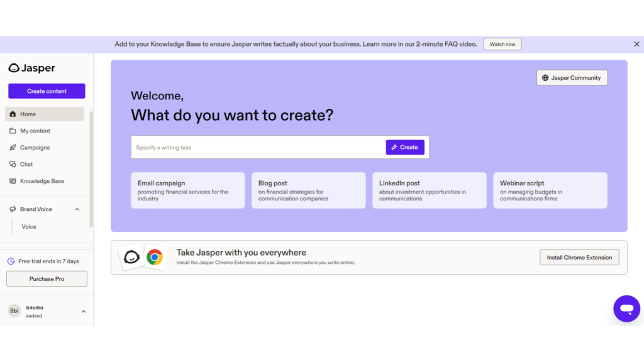Click Create next to the writing task field

405,147
